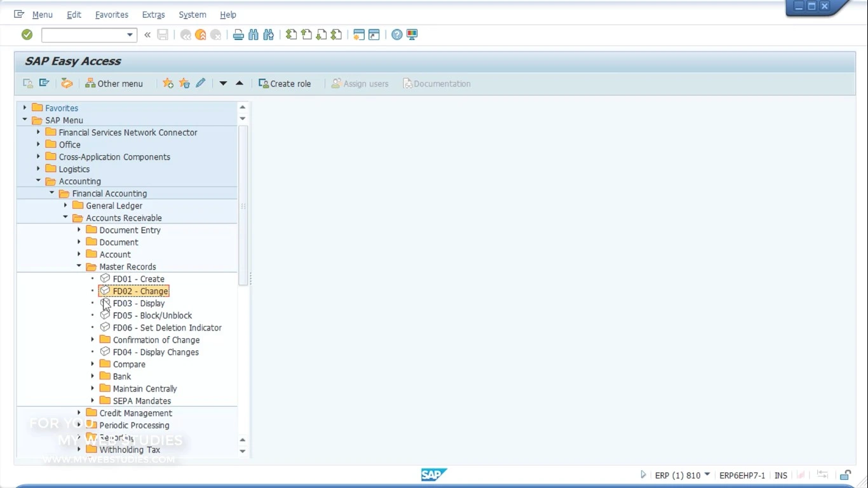
Task: Click the SAP Menu icon
Action: [44, 83]
